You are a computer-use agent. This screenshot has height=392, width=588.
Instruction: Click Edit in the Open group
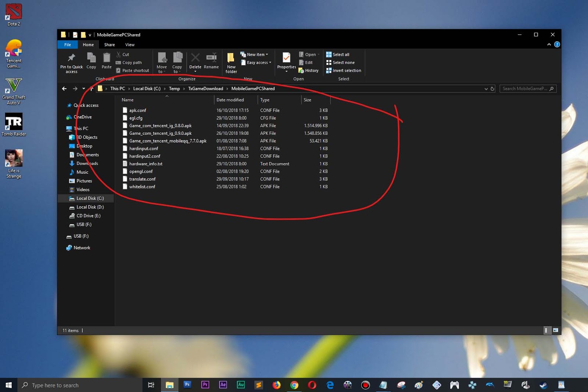tap(306, 62)
